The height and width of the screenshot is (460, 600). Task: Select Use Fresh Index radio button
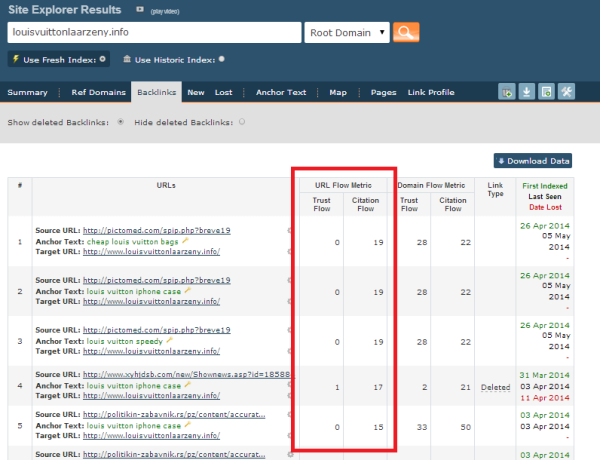103,59
